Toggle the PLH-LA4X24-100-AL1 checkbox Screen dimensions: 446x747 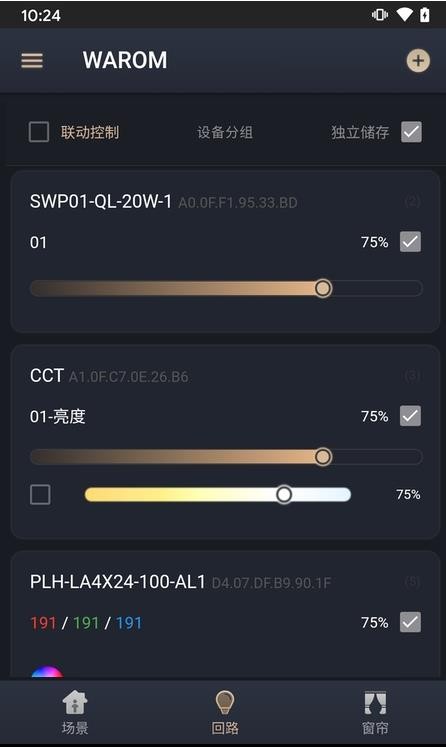click(x=410, y=622)
